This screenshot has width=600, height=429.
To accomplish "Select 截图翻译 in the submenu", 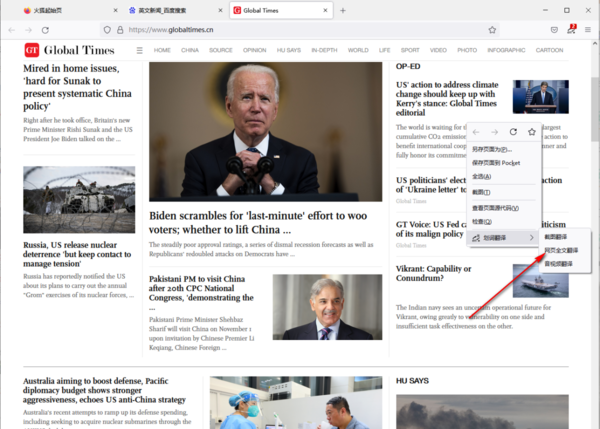I will (565, 237).
